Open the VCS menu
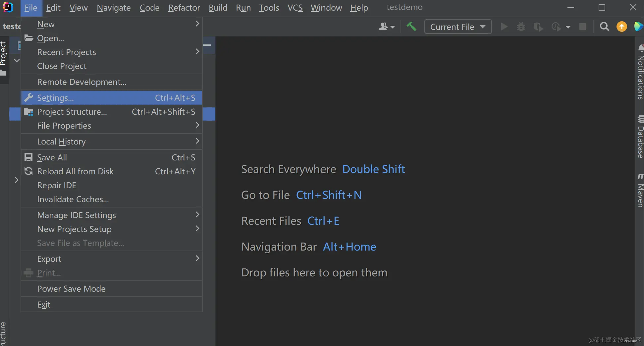This screenshot has width=644, height=346. tap(295, 8)
